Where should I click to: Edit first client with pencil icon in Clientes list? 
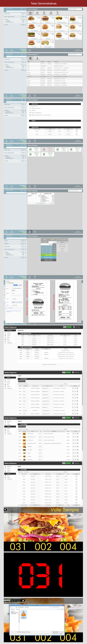click(75, 388)
